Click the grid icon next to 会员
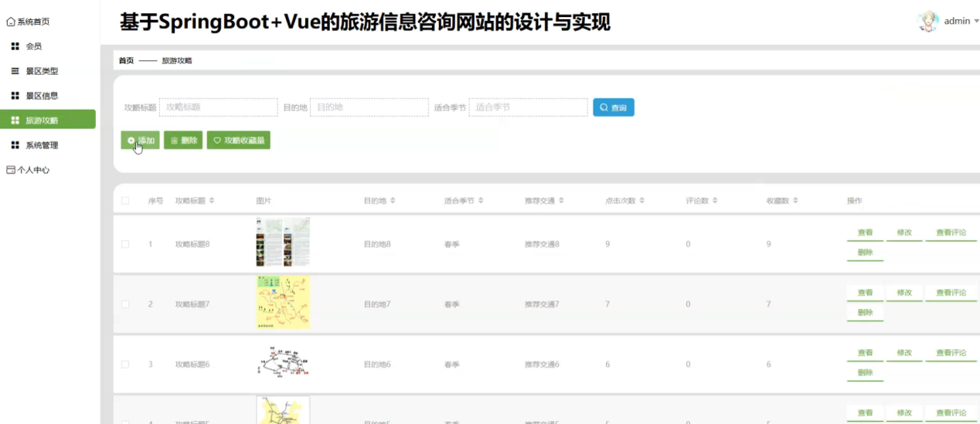980x424 pixels. pyautogui.click(x=15, y=46)
